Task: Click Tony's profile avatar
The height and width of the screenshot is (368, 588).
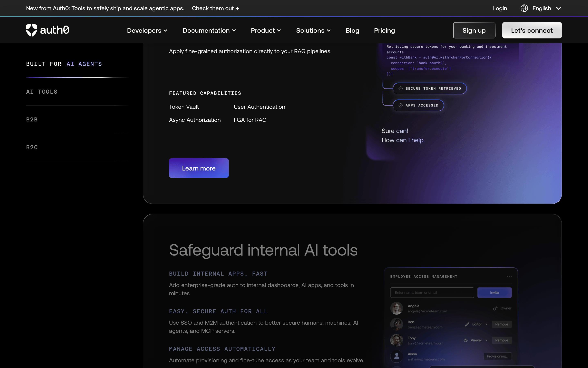Action: 396,340
